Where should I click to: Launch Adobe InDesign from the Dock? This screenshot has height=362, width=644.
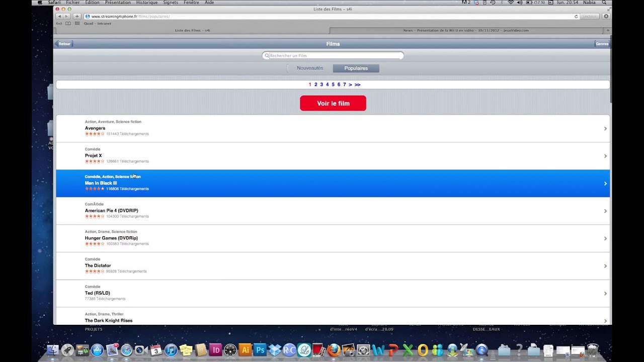tap(216, 350)
